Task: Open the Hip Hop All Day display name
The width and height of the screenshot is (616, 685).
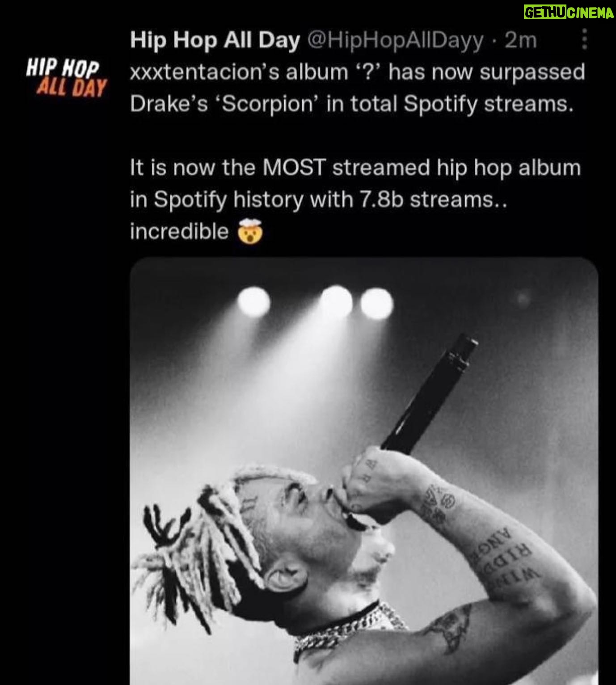Action: [215, 40]
